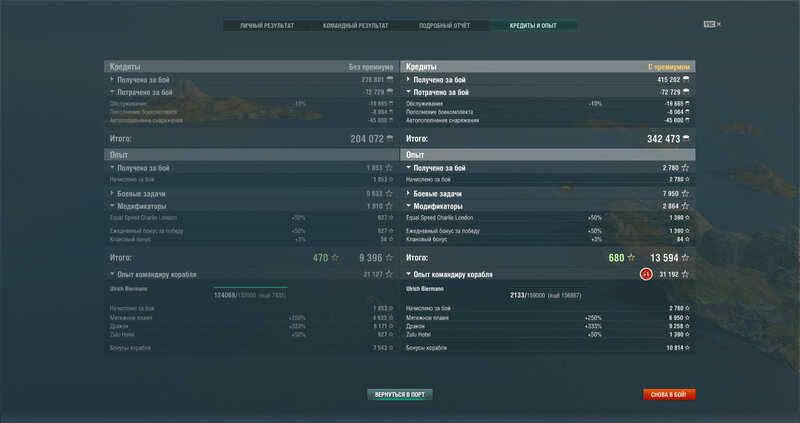Click Клановый бонус row showing 56
This screenshot has height=423, width=800.
(x=252, y=239)
